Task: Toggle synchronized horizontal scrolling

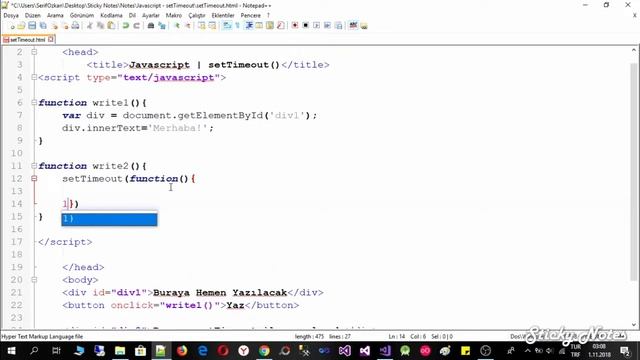Action: (212, 26)
